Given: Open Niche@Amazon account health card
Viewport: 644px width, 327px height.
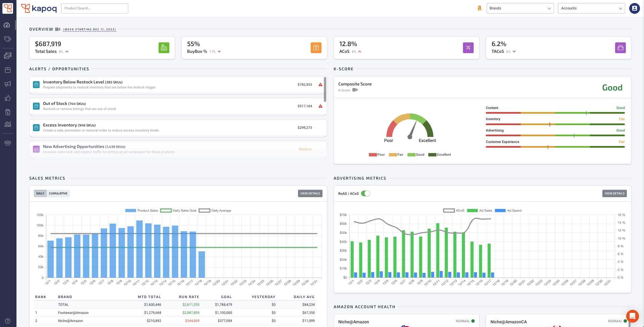Looking at the screenshot, I should pos(406,321).
